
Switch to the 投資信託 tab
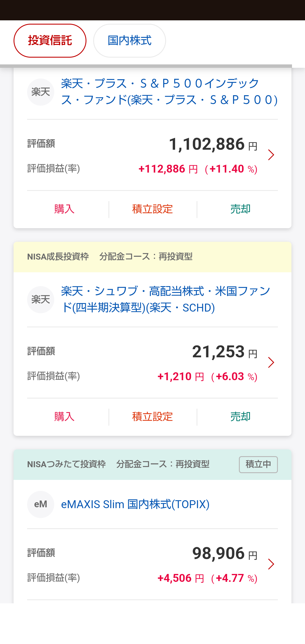(x=50, y=41)
